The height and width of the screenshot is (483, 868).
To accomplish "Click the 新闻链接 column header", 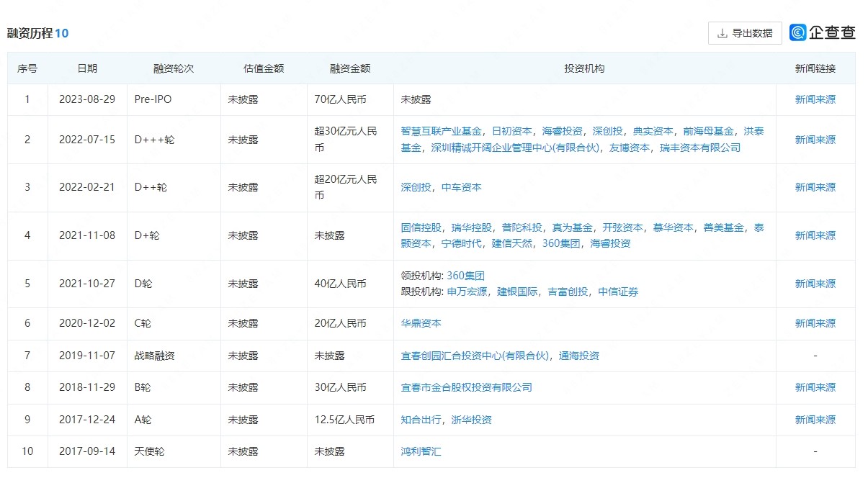I will coord(815,68).
